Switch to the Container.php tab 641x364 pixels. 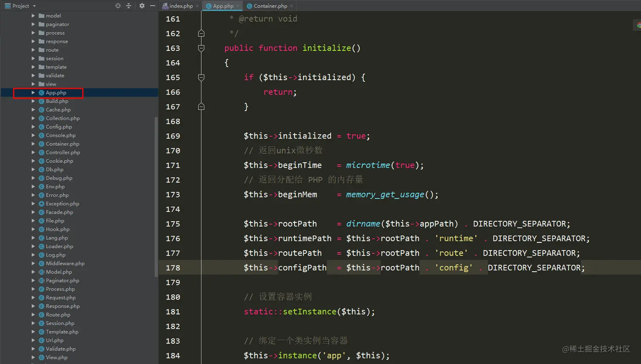pos(270,6)
